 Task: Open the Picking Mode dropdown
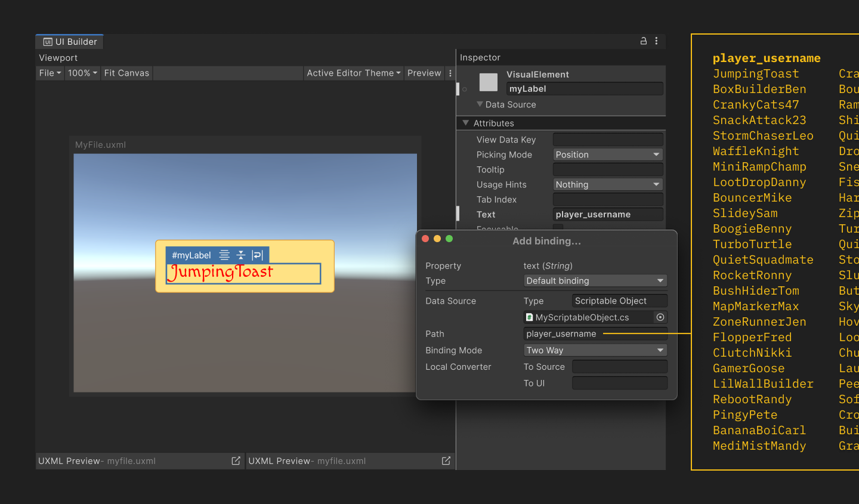click(607, 154)
